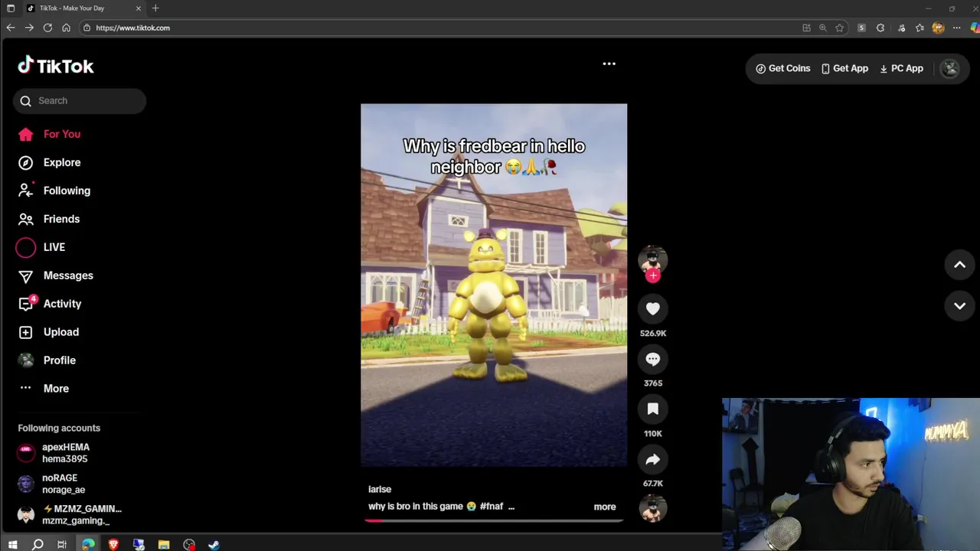Open apexHEMA following account
Screen dimensions: 980x551
(x=65, y=453)
